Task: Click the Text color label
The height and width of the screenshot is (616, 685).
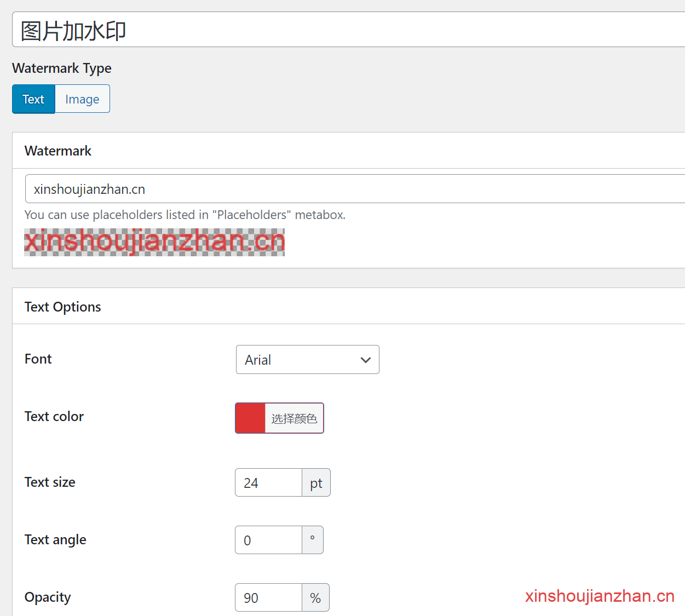Action: 54,416
